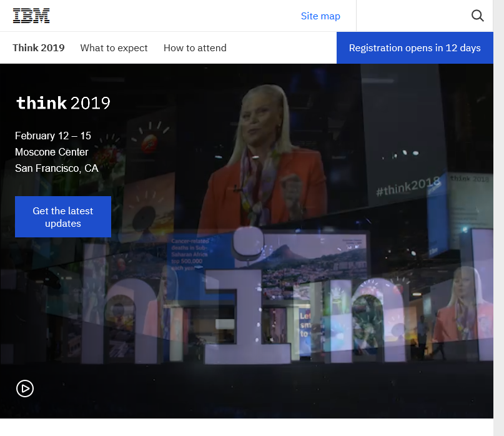The width and height of the screenshot is (504, 436).
Task: Click the page's vertical scrollbar
Action: (498, 218)
